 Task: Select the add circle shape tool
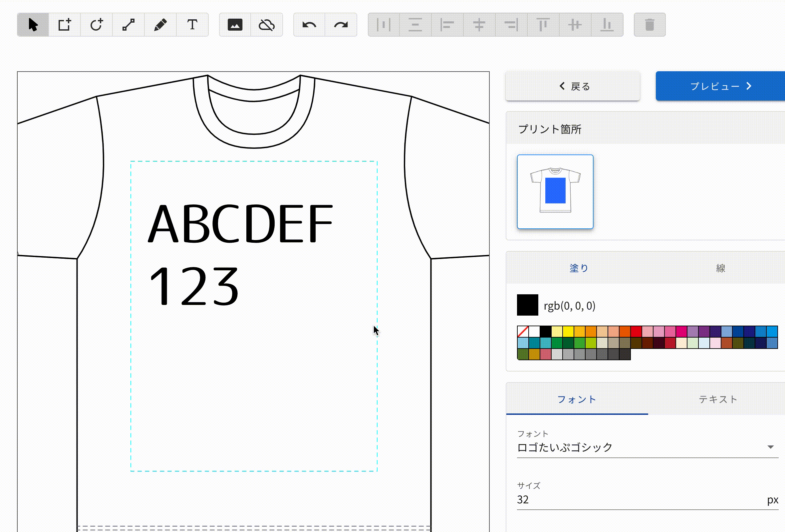(x=96, y=25)
